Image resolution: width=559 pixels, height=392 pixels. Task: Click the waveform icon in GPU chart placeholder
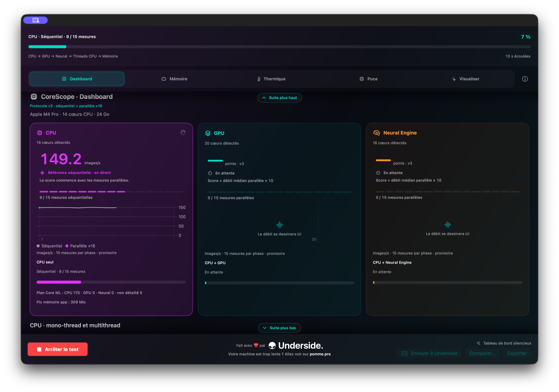tap(279, 225)
